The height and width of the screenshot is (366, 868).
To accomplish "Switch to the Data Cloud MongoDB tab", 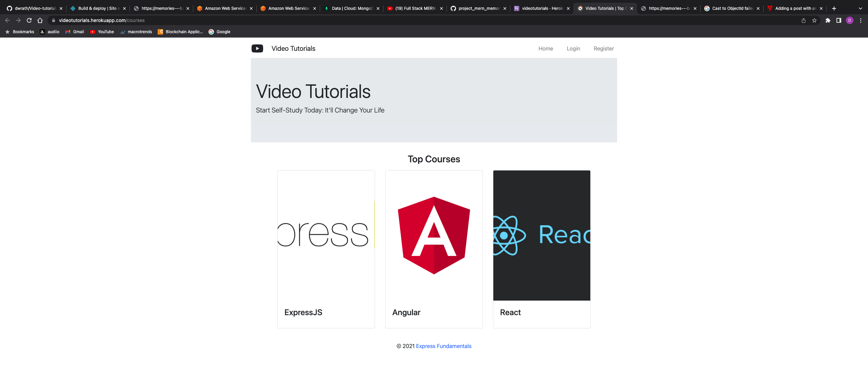I will [x=351, y=8].
